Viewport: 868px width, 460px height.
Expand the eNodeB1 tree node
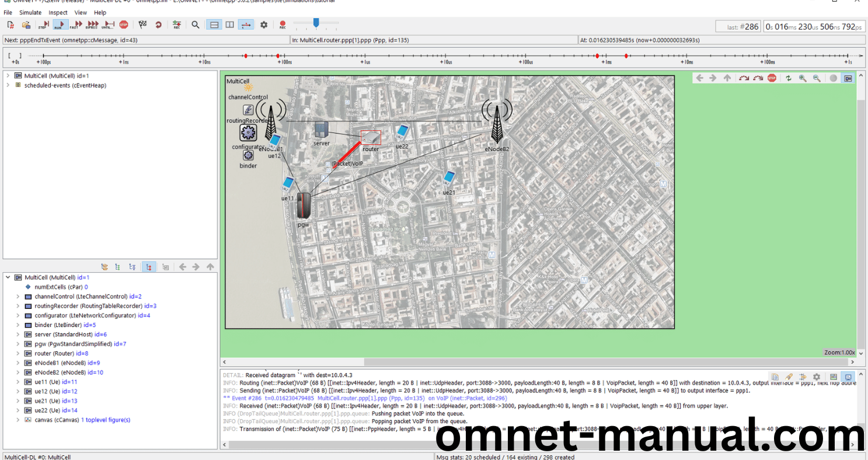[x=18, y=363]
